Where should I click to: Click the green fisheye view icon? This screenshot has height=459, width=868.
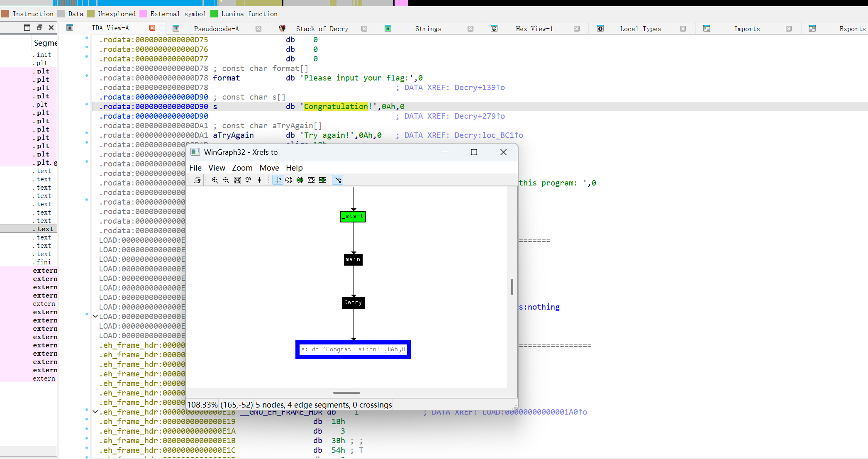coord(300,180)
